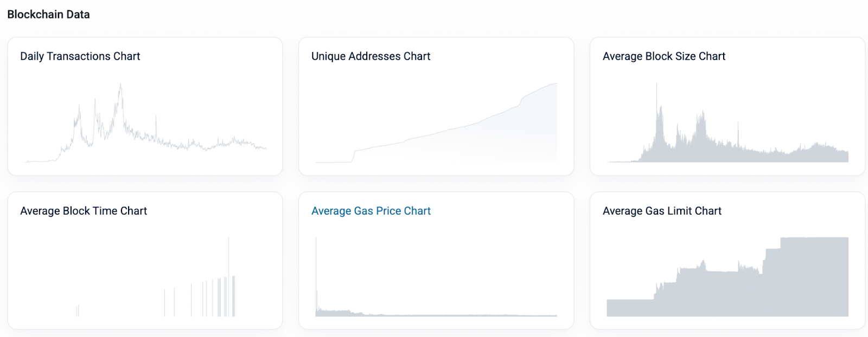Open the Unique Addresses Chart link
This screenshot has width=868, height=337.
click(x=371, y=56)
